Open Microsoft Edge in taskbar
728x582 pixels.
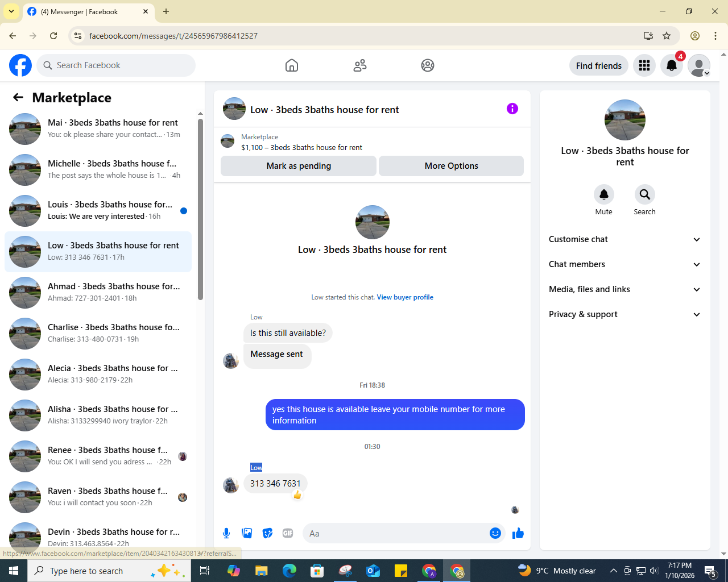point(289,571)
